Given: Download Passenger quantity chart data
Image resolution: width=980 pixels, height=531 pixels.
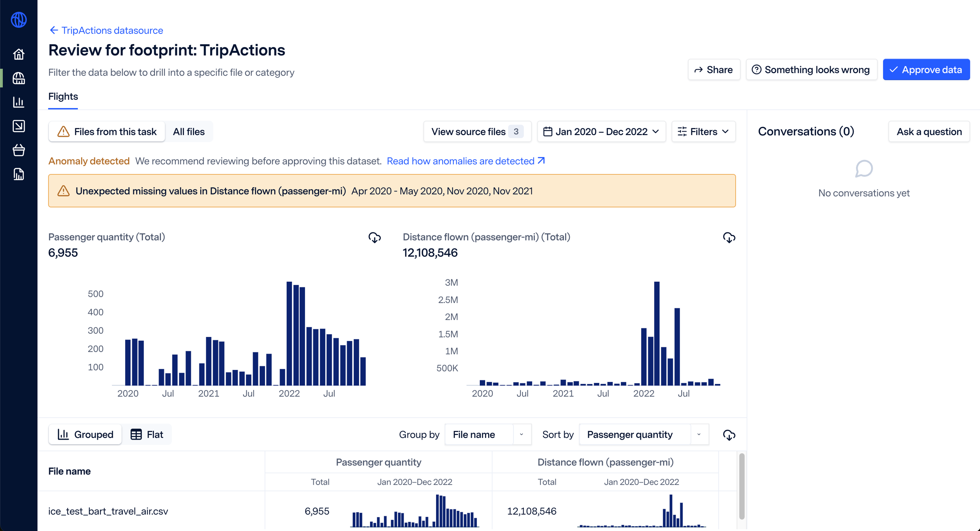Looking at the screenshot, I should 374,238.
